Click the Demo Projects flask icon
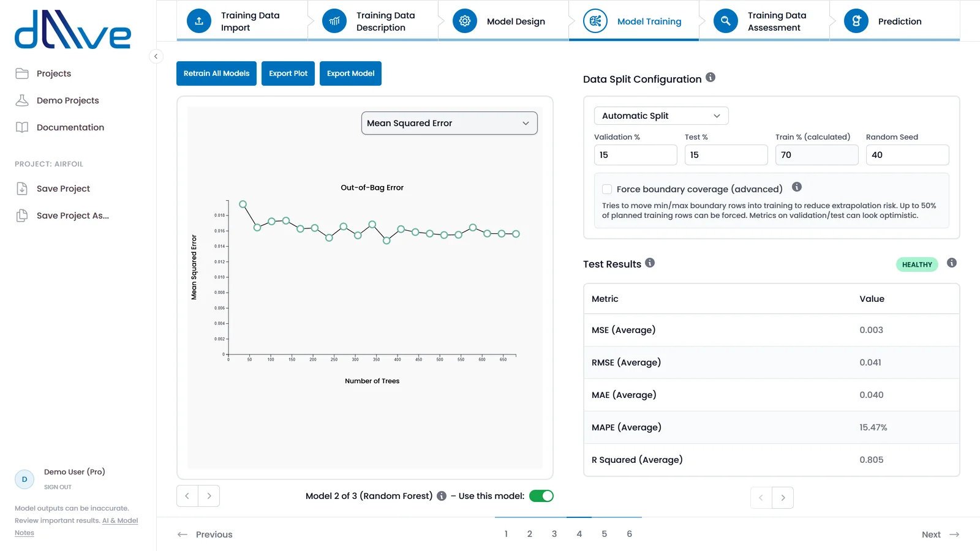Image resolution: width=980 pixels, height=551 pixels. (22, 100)
